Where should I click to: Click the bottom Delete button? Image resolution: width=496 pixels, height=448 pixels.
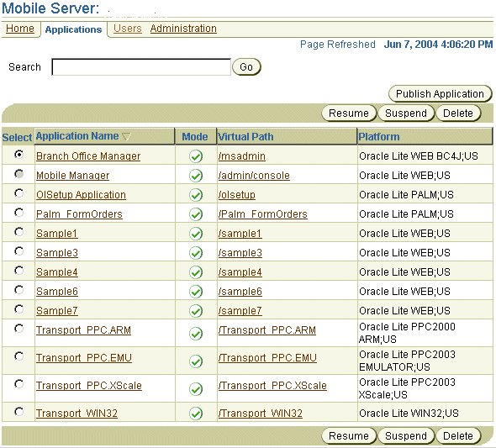tap(458, 435)
